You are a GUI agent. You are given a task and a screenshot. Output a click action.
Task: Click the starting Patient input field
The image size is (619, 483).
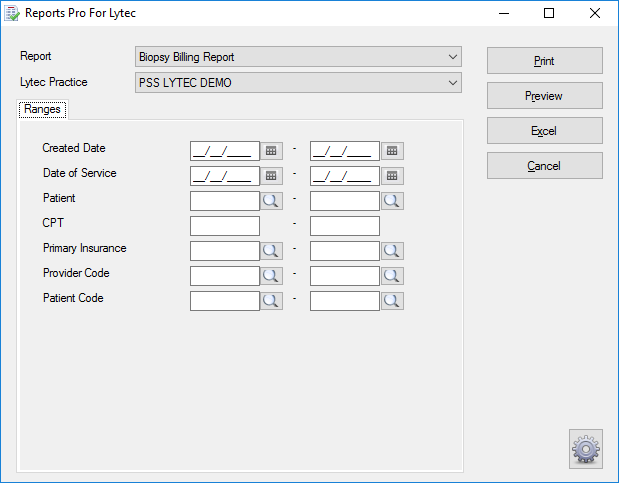pos(225,201)
